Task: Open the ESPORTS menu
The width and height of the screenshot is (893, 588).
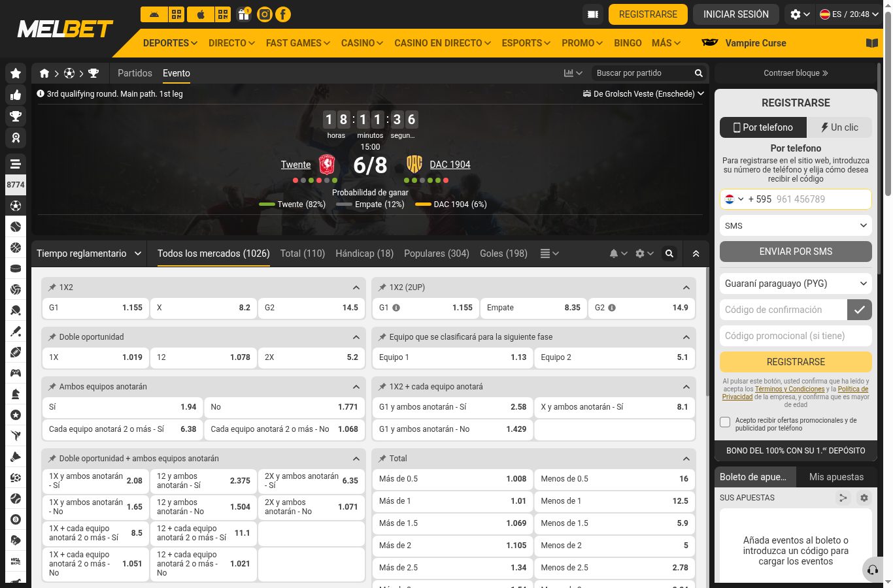Action: [526, 43]
